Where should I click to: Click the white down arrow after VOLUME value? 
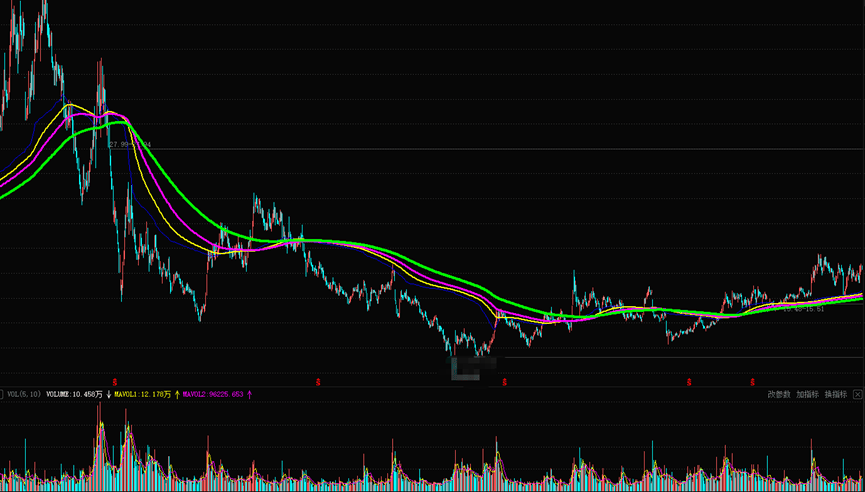pyautogui.click(x=108, y=395)
